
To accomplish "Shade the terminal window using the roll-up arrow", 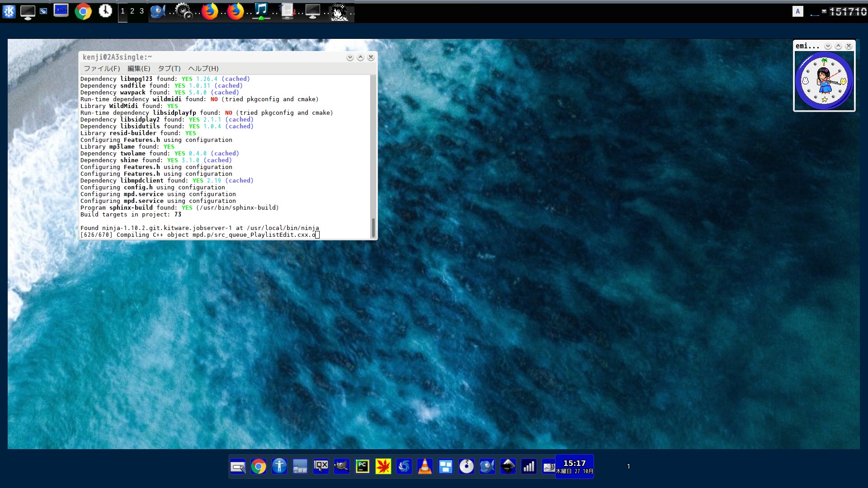I will [x=360, y=57].
